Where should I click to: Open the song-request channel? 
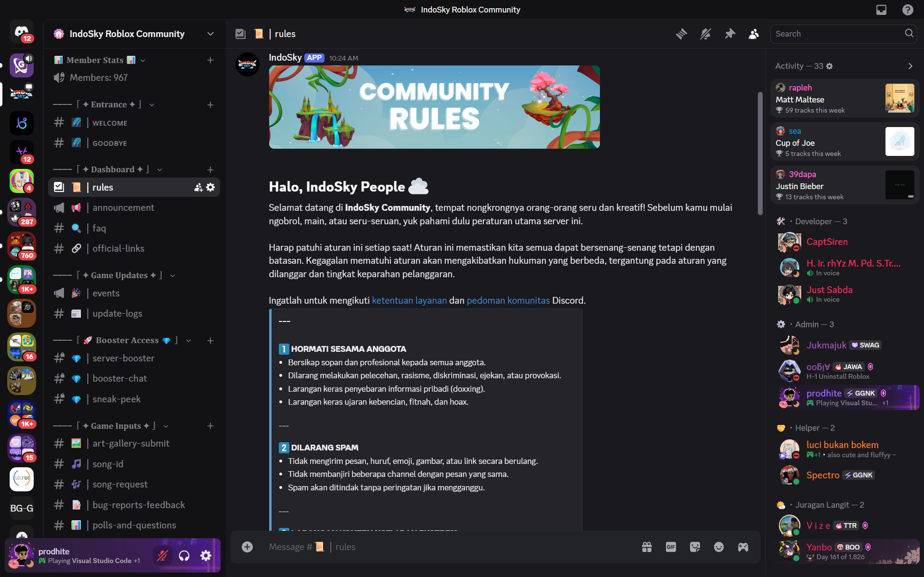(x=134, y=484)
